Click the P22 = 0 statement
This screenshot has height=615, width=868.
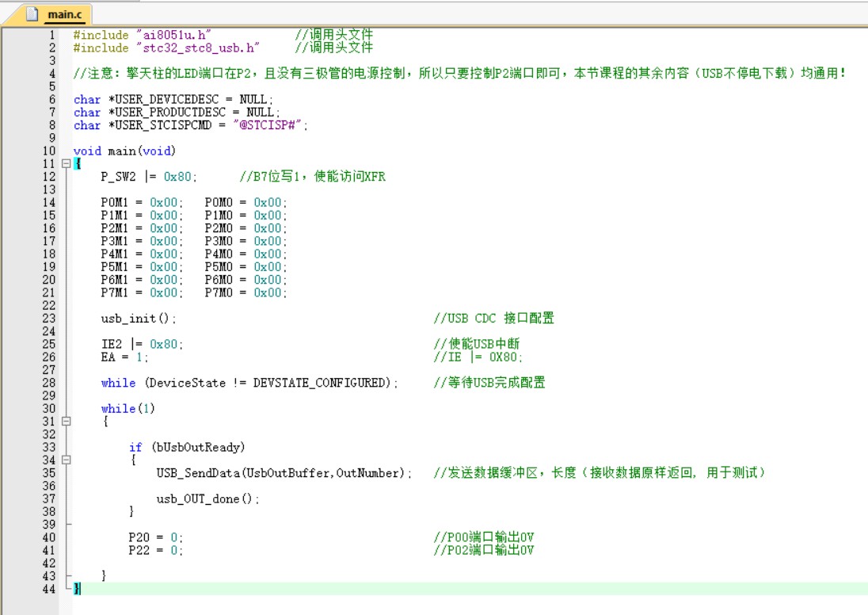tap(155, 550)
